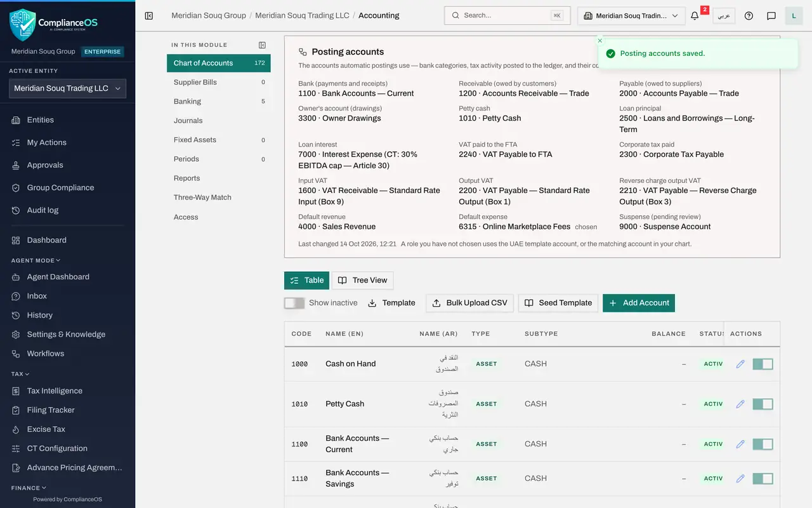Download the Template file
Viewport: 812px width, 508px height.
click(x=391, y=303)
